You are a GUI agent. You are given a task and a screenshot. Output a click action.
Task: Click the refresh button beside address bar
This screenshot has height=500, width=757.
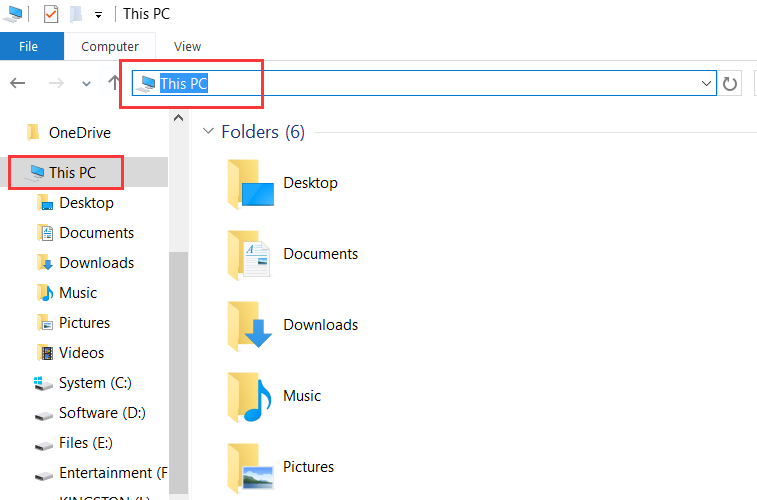pos(731,84)
